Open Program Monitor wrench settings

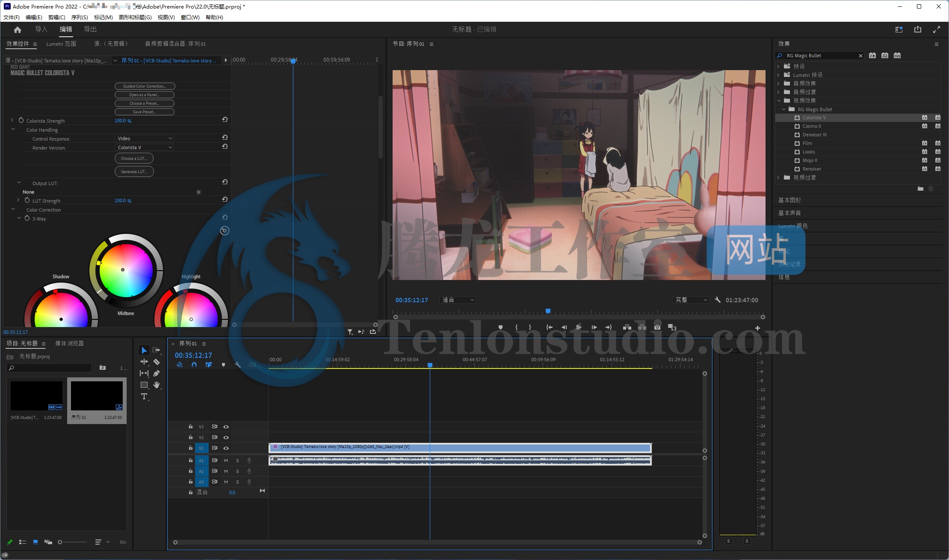718,300
